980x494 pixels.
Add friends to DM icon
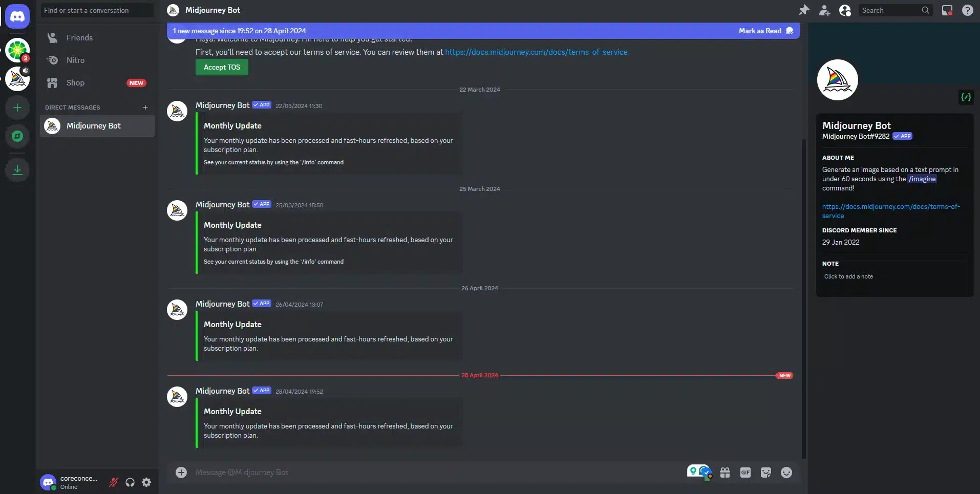(824, 10)
